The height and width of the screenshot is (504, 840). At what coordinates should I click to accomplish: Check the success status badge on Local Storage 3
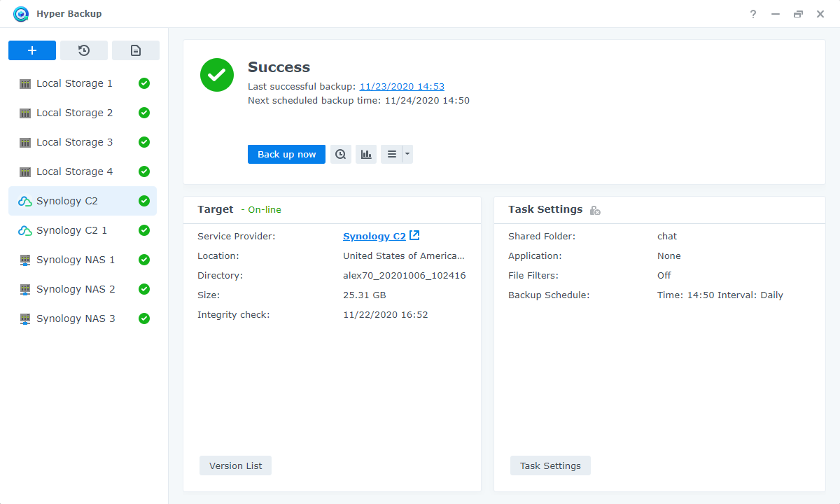tap(143, 142)
